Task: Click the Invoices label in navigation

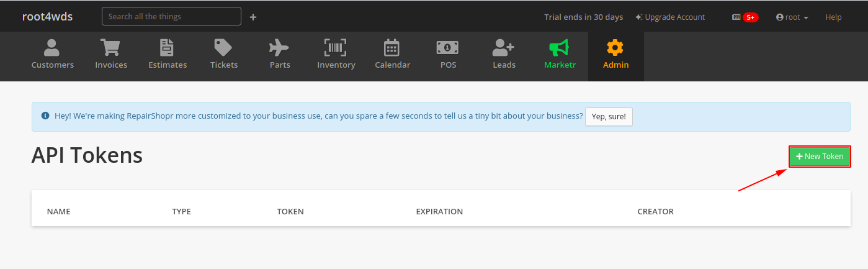Action: coord(111,65)
